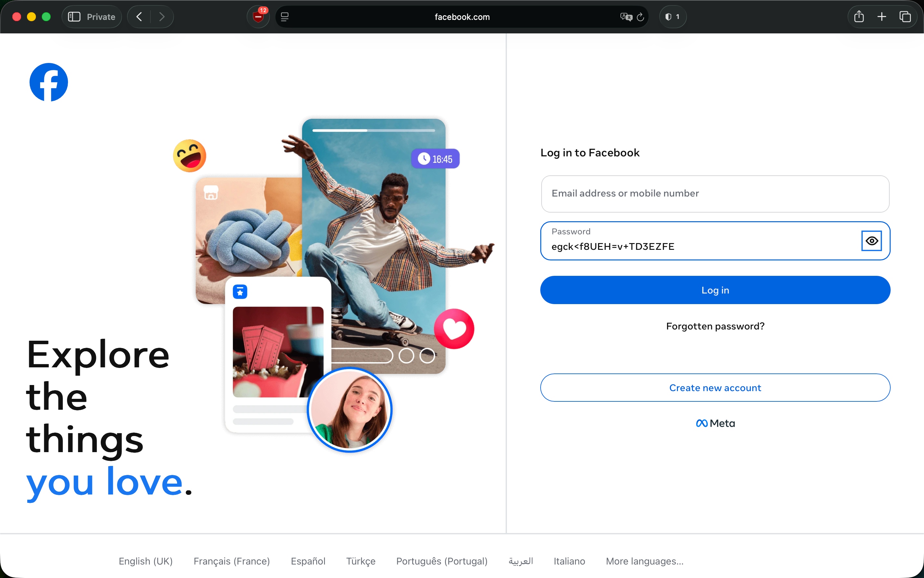Switch language to Italiano
This screenshot has height=578, width=924.
(569, 561)
